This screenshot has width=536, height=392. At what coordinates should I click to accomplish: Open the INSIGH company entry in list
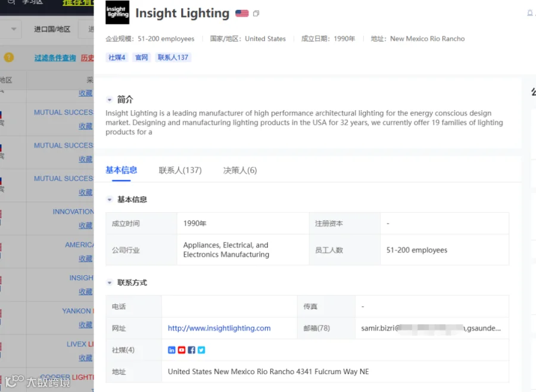point(82,278)
